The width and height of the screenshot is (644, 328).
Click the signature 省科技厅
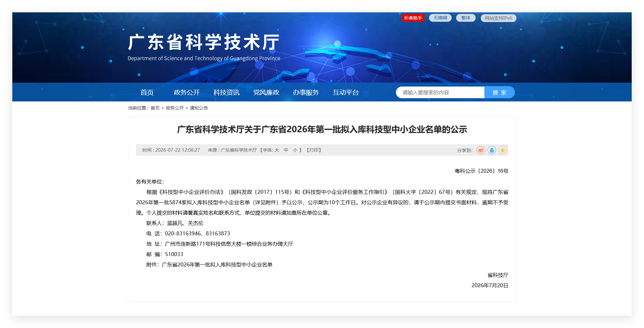point(498,275)
